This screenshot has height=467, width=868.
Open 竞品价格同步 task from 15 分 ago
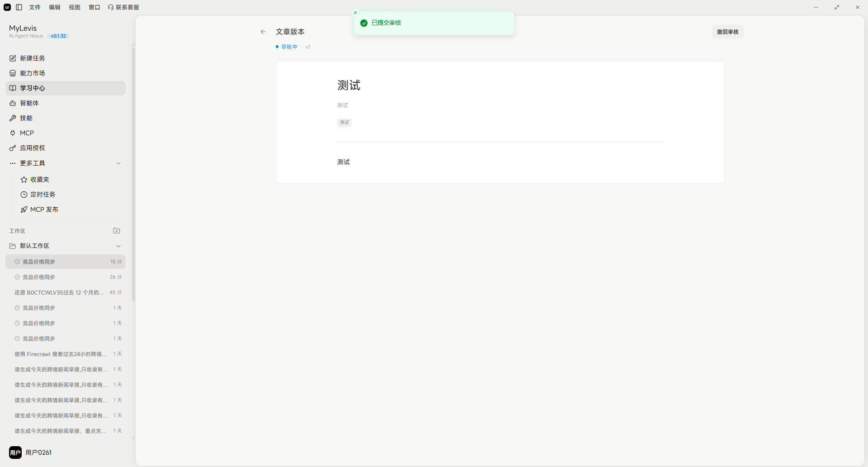point(66,262)
